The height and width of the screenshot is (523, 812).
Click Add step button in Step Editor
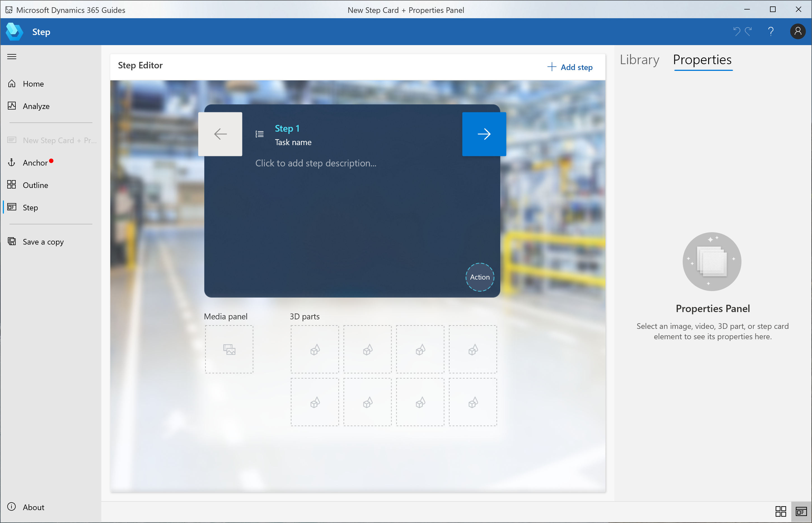[570, 67]
